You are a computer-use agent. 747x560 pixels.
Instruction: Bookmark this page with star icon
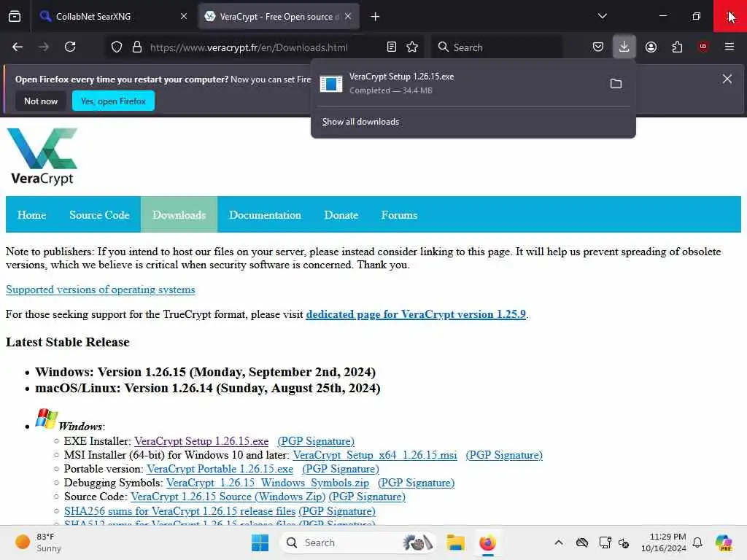[x=412, y=47]
